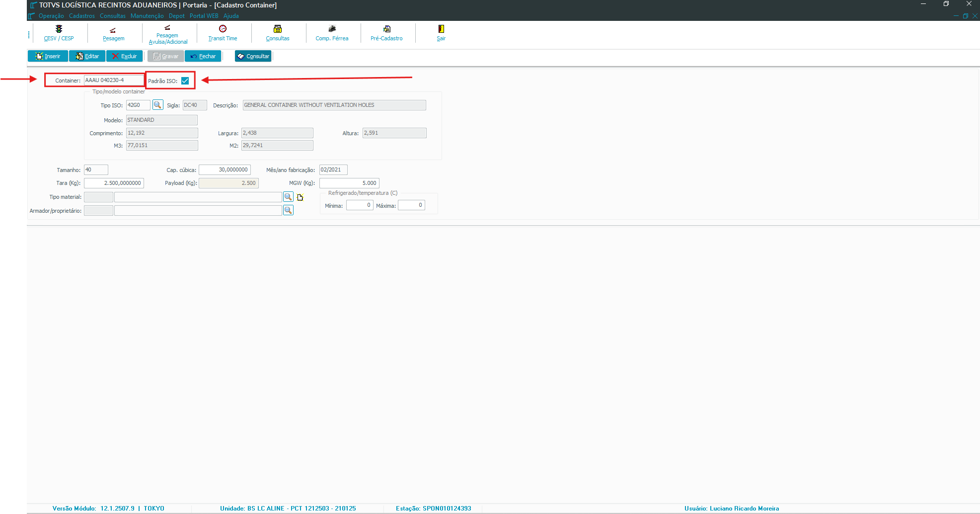This screenshot has height=514, width=980.
Task: Search Armador/proprietário with magnifier icon
Action: point(288,210)
